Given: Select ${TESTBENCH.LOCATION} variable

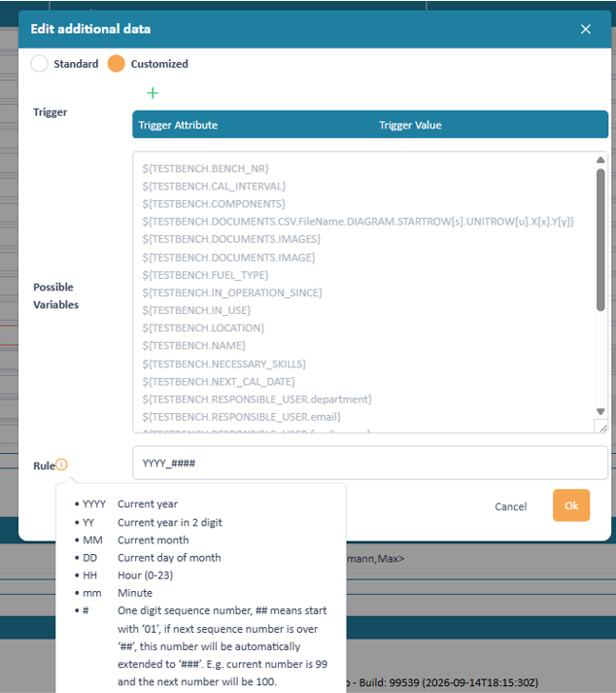Looking at the screenshot, I should pyautogui.click(x=203, y=328).
